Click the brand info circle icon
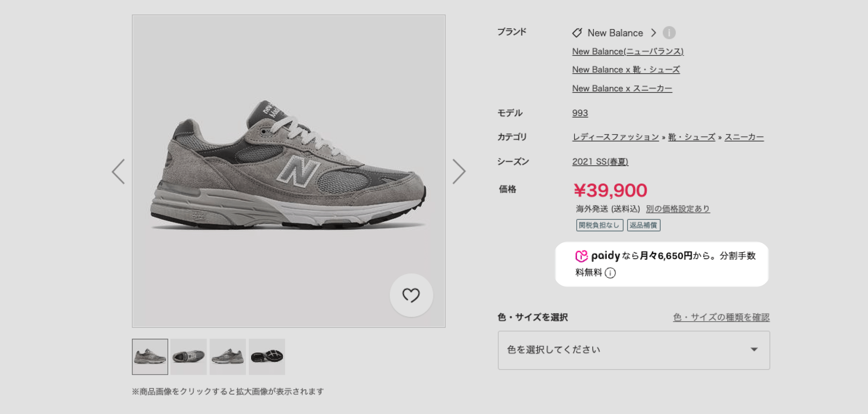Image resolution: width=868 pixels, height=414 pixels. (x=669, y=33)
